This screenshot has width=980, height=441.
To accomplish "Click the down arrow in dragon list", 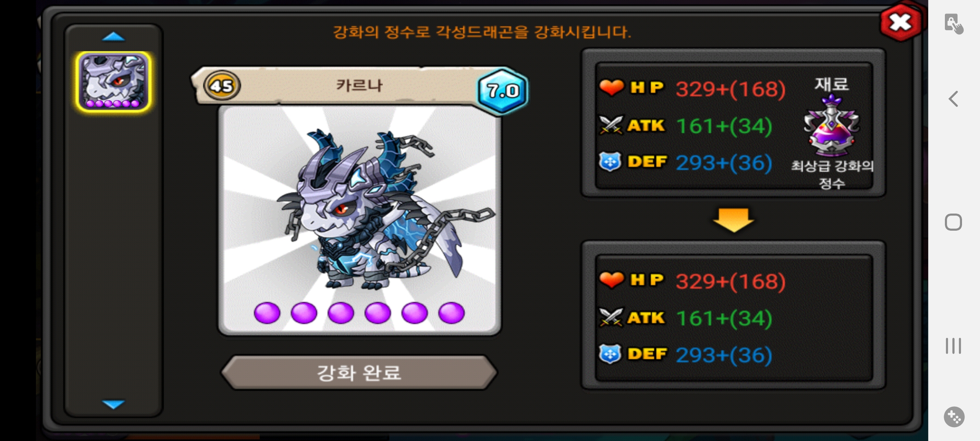I will pos(114,404).
